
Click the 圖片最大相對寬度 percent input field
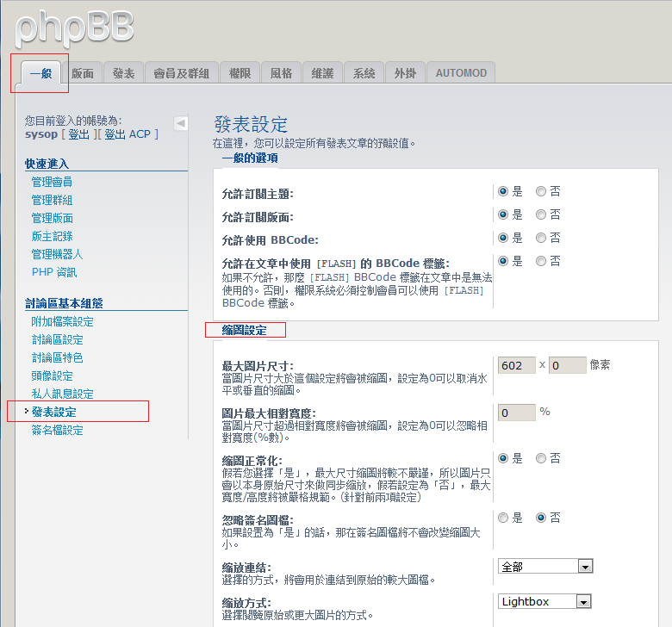pyautogui.click(x=516, y=413)
